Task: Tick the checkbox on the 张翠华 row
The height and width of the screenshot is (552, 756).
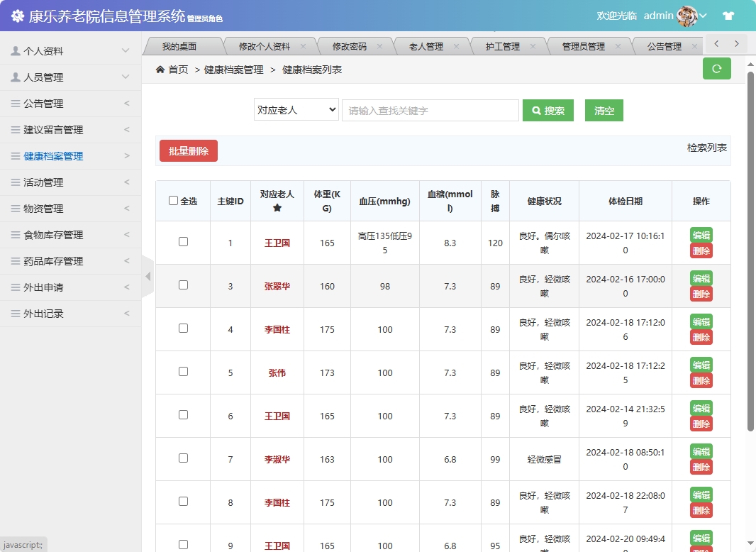Action: pyautogui.click(x=183, y=285)
